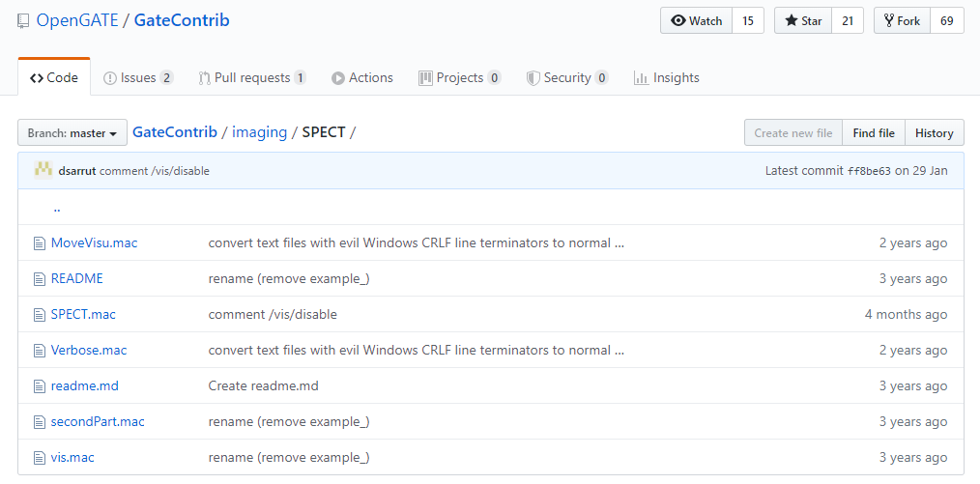Viewport: 980px width, 484px height.
Task: Open the watchers count 15
Action: (x=748, y=20)
